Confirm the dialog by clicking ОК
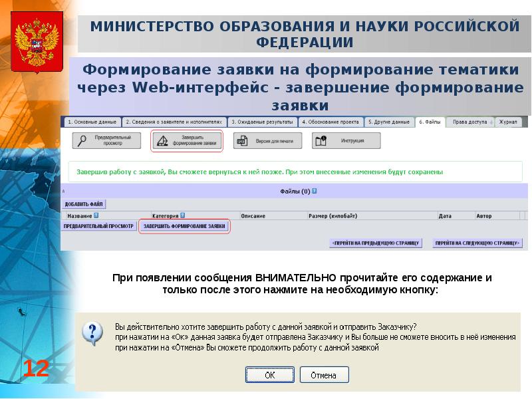This screenshot has width=532, height=399. coord(269,375)
